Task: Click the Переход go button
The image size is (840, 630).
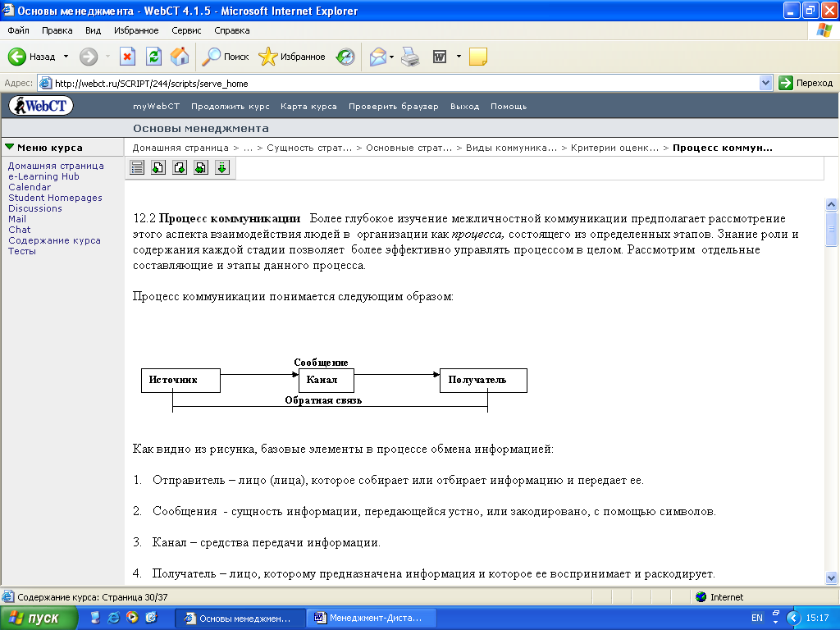Action: click(806, 83)
